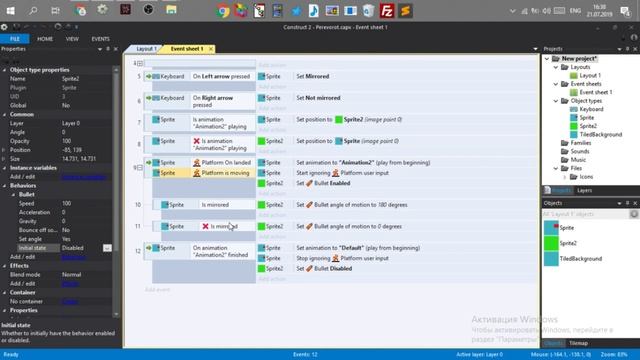Click the Layout 1 icon in the project tree
This screenshot has width=640, height=360.
(x=574, y=76)
